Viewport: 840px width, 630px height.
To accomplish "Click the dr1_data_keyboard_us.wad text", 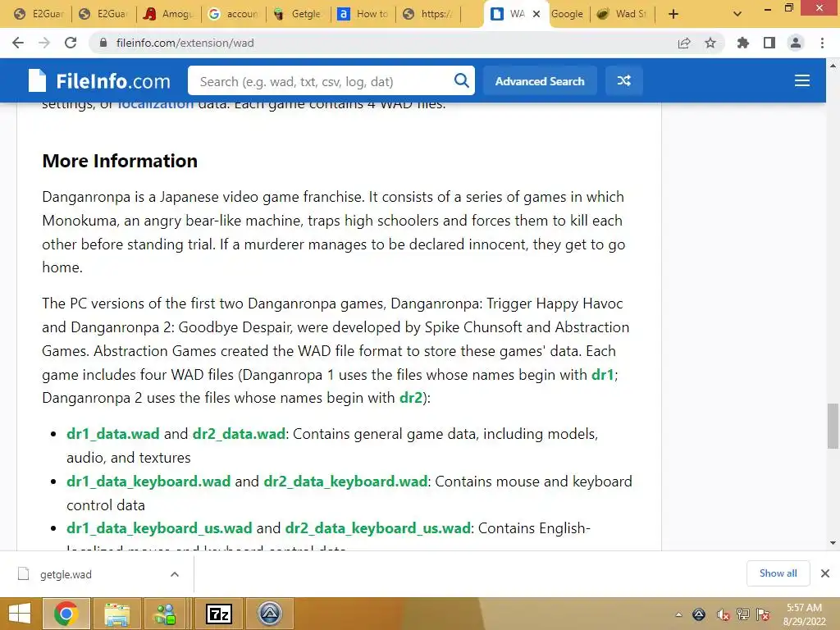I will 159,528.
